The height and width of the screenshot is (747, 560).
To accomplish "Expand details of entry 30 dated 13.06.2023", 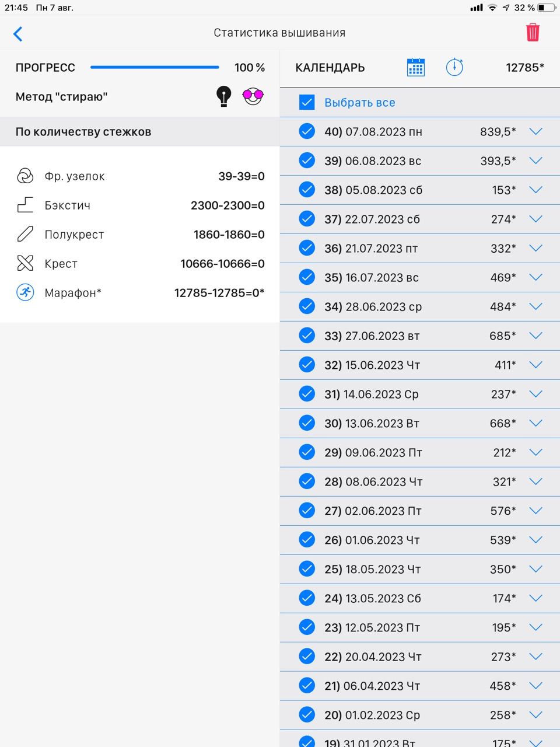I will click(535, 423).
